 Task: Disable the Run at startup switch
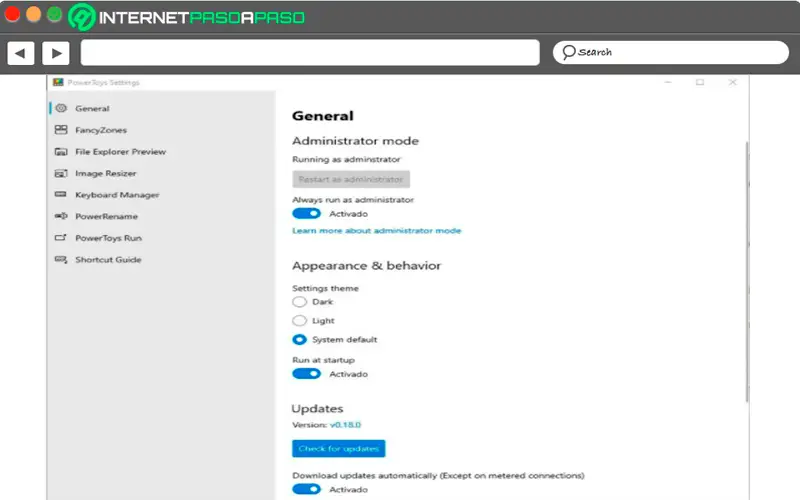(306, 374)
